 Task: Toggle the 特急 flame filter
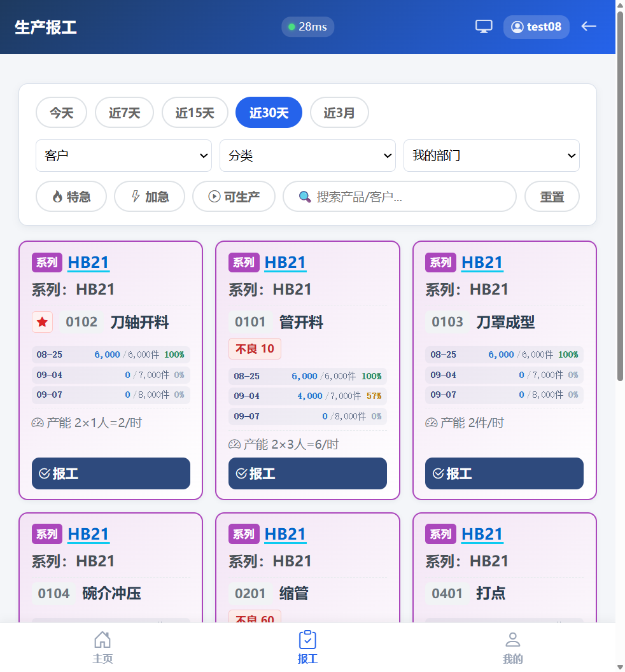point(71,197)
